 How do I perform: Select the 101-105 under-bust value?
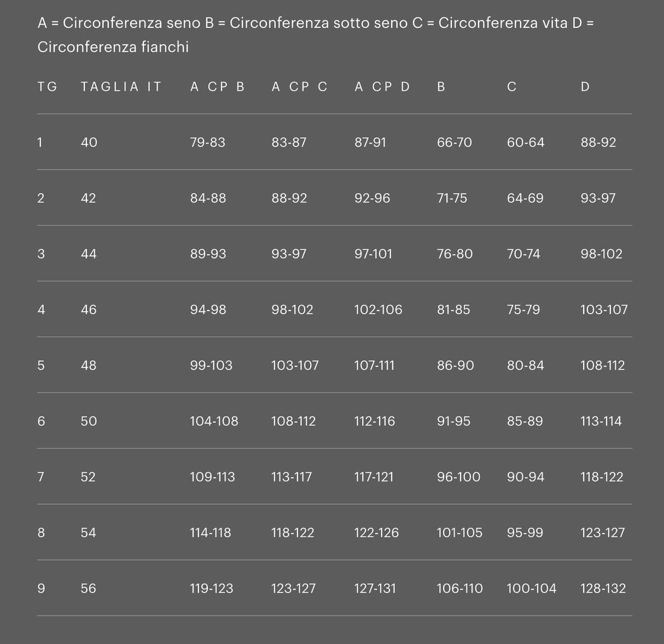[x=459, y=533]
